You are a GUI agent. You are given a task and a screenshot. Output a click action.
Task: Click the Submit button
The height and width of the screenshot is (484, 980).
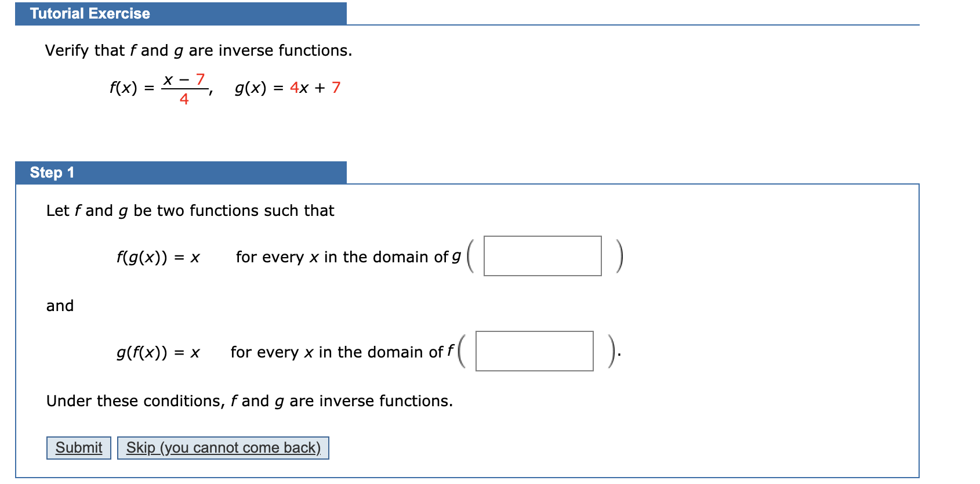[x=78, y=447]
